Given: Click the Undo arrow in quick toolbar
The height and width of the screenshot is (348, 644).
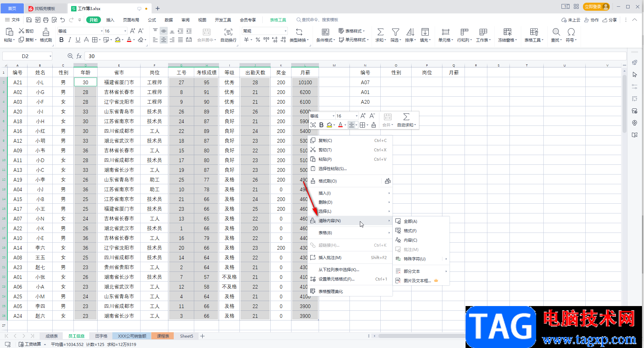Looking at the screenshot, I should (x=62, y=20).
